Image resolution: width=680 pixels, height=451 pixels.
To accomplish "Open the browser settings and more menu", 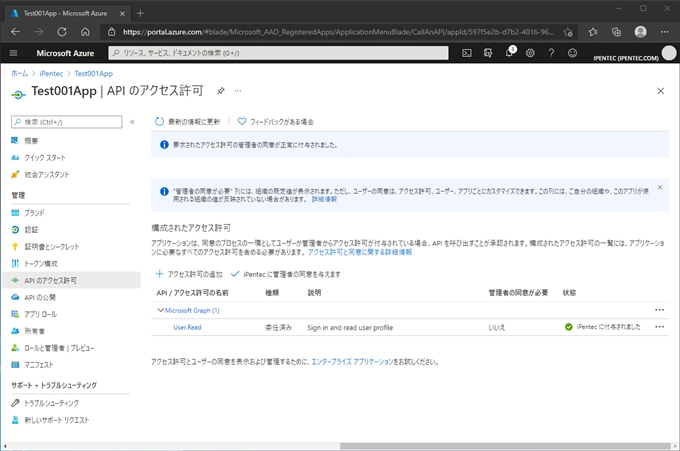I will click(x=664, y=32).
